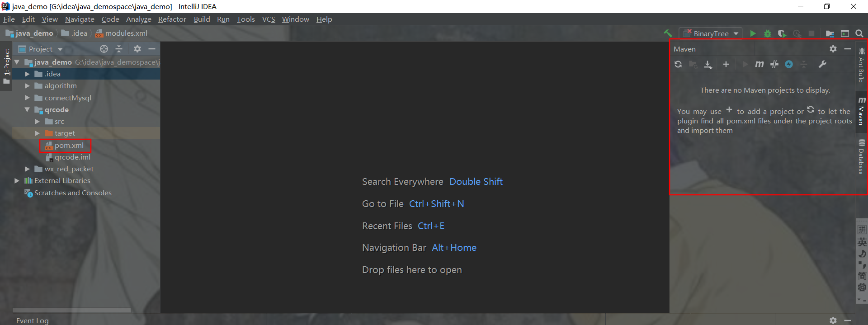Image resolution: width=868 pixels, height=325 pixels.
Task: Click the Run Anything icon in toolbar
Action: [x=845, y=33]
